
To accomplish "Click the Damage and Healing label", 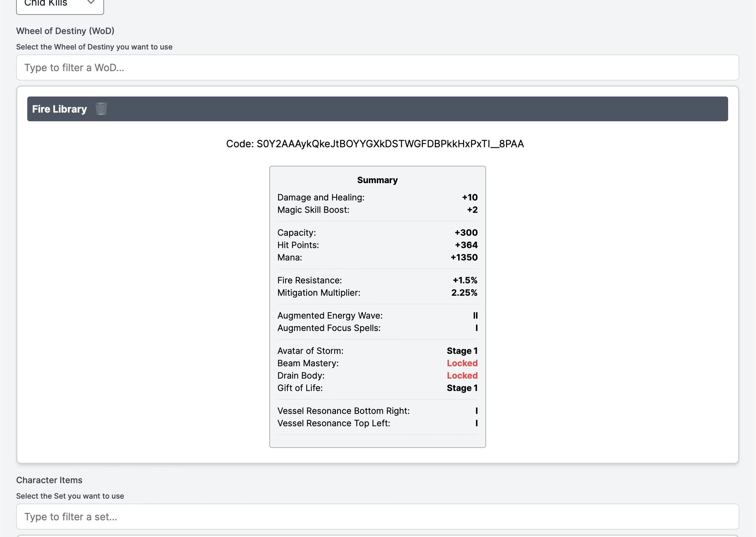I will [x=321, y=197].
